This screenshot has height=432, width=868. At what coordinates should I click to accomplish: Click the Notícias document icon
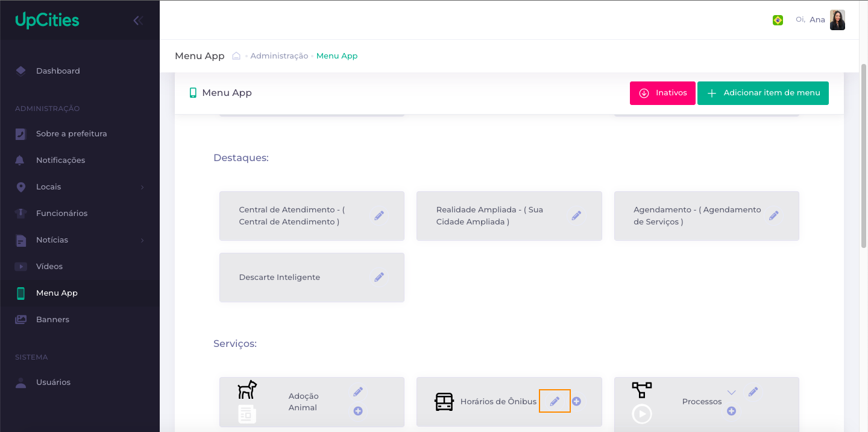[x=21, y=240]
